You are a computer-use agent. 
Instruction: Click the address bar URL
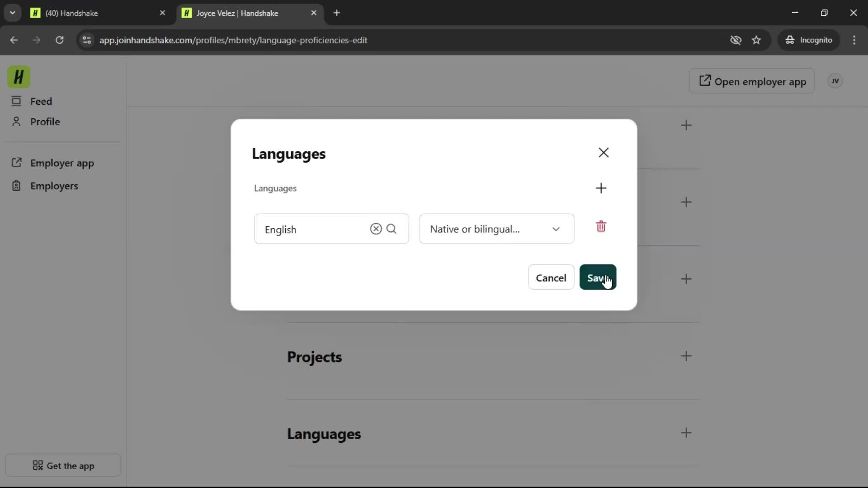[x=233, y=40]
